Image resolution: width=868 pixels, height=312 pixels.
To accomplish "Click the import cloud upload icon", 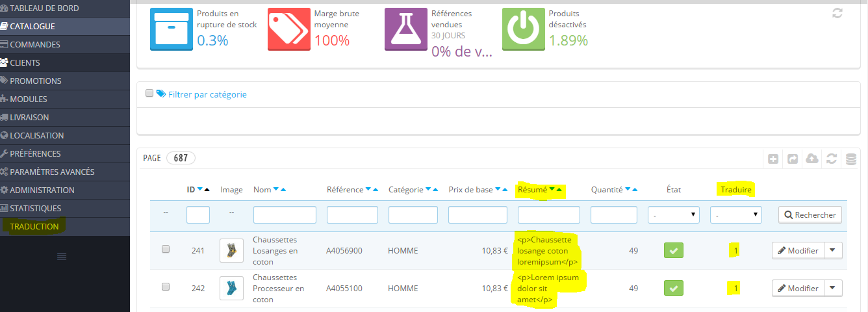I will tap(812, 159).
